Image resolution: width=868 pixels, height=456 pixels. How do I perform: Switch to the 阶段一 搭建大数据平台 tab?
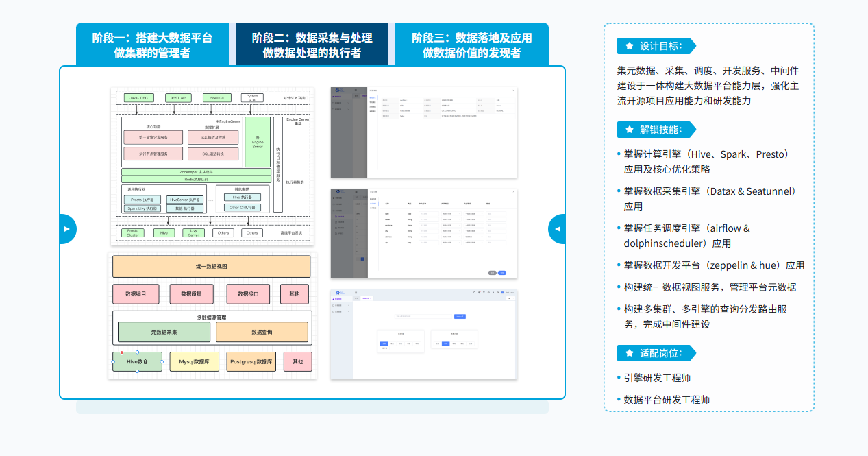point(152,45)
